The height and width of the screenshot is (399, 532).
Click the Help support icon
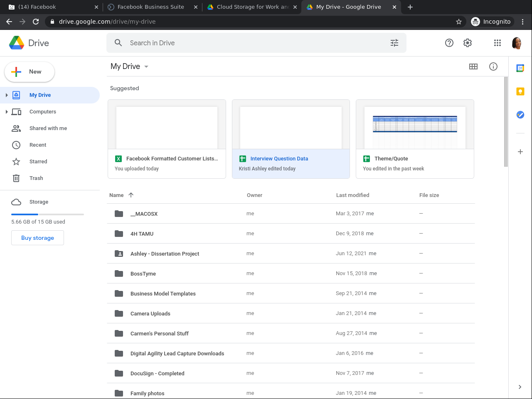point(449,43)
